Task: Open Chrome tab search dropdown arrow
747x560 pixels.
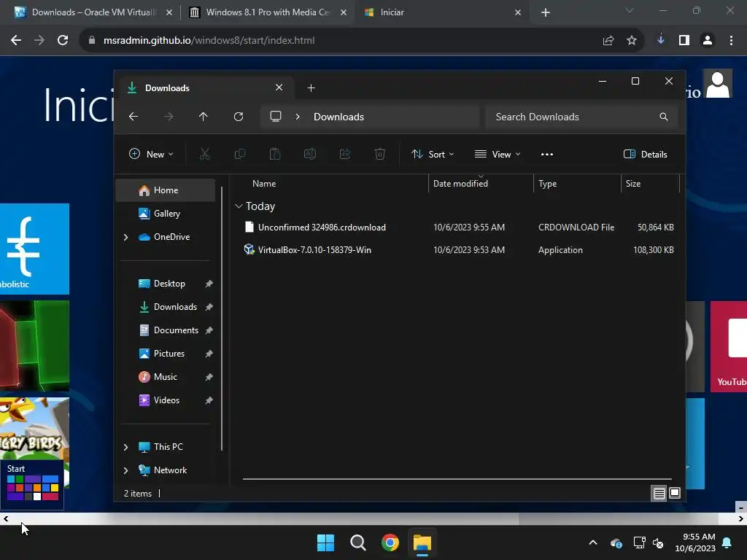Action: pyautogui.click(x=630, y=10)
